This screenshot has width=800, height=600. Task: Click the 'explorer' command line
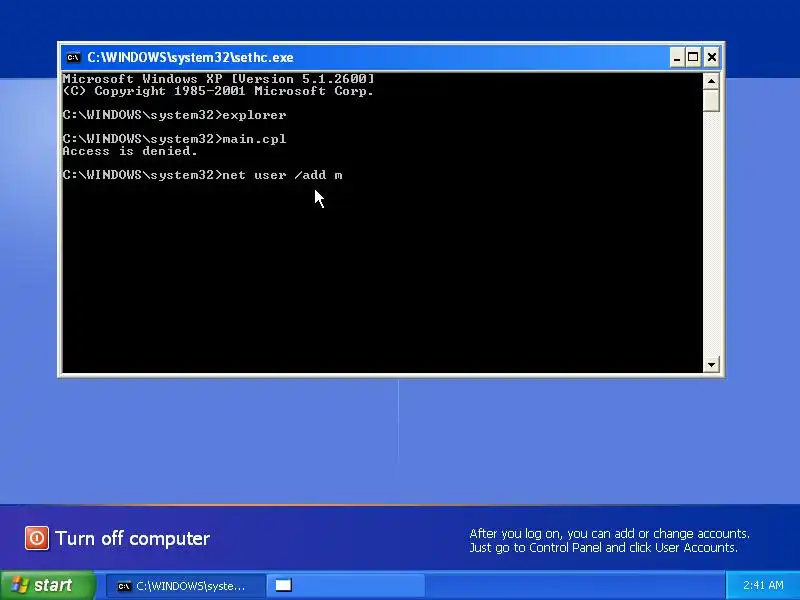[174, 115]
